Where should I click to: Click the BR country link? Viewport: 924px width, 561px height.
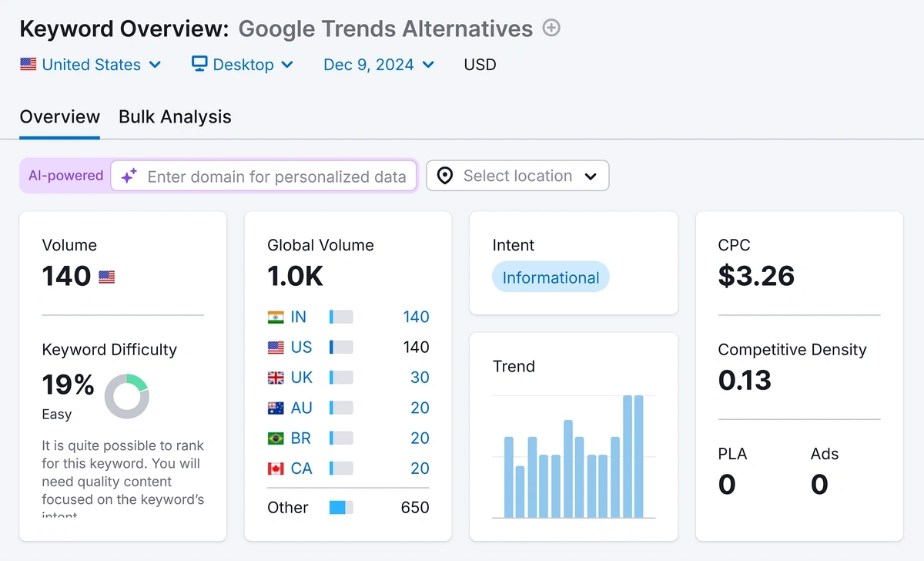click(301, 438)
